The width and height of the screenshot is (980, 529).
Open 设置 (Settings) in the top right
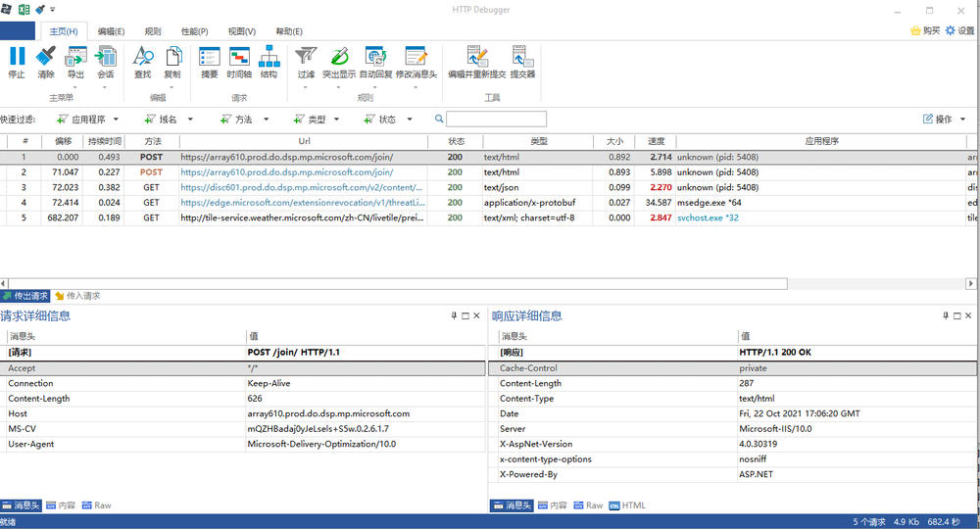pyautogui.click(x=959, y=31)
